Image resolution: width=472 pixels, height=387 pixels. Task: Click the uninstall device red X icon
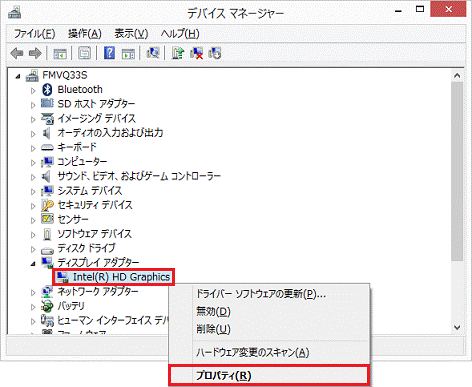[196, 53]
